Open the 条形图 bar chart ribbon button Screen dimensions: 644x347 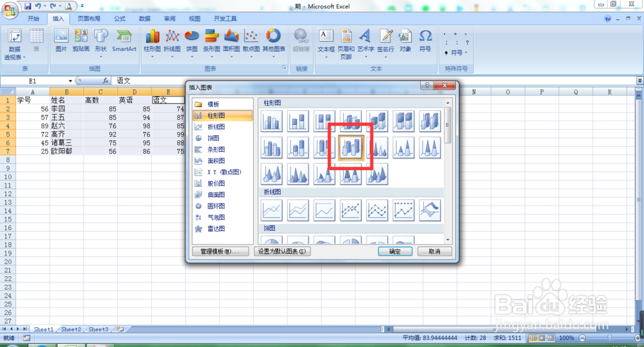click(211, 43)
